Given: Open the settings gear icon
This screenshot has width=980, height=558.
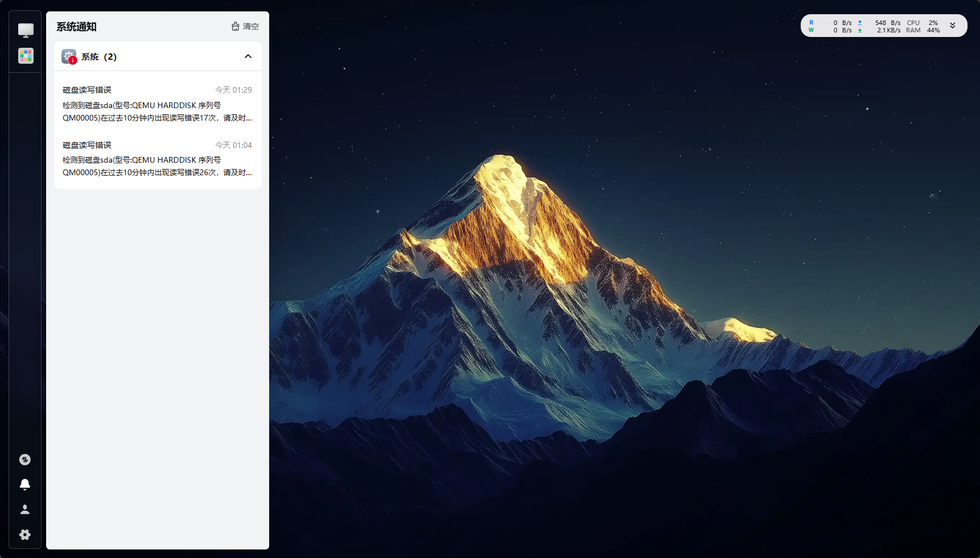Looking at the screenshot, I should (25, 535).
